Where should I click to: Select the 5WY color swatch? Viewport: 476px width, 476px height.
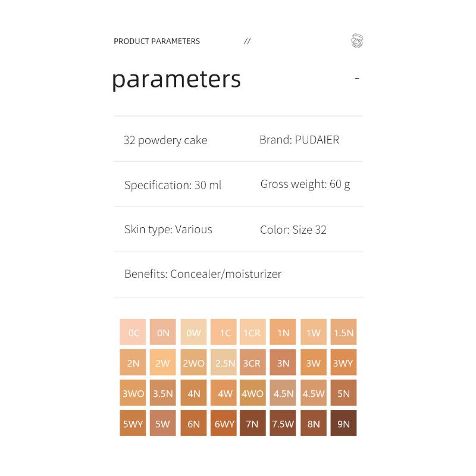tap(133, 424)
